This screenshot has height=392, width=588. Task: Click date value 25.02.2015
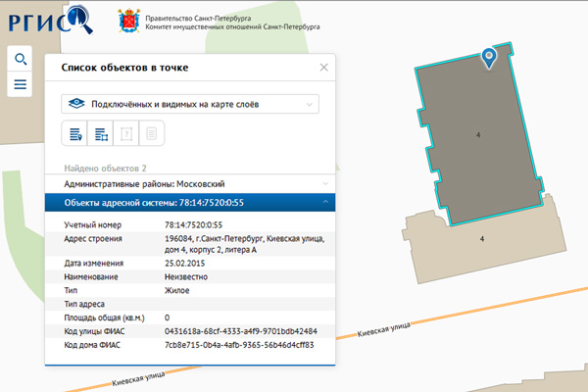[x=185, y=264]
